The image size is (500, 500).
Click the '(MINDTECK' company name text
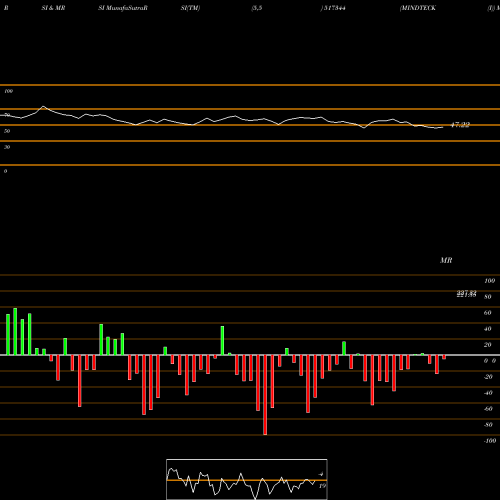(418, 8)
